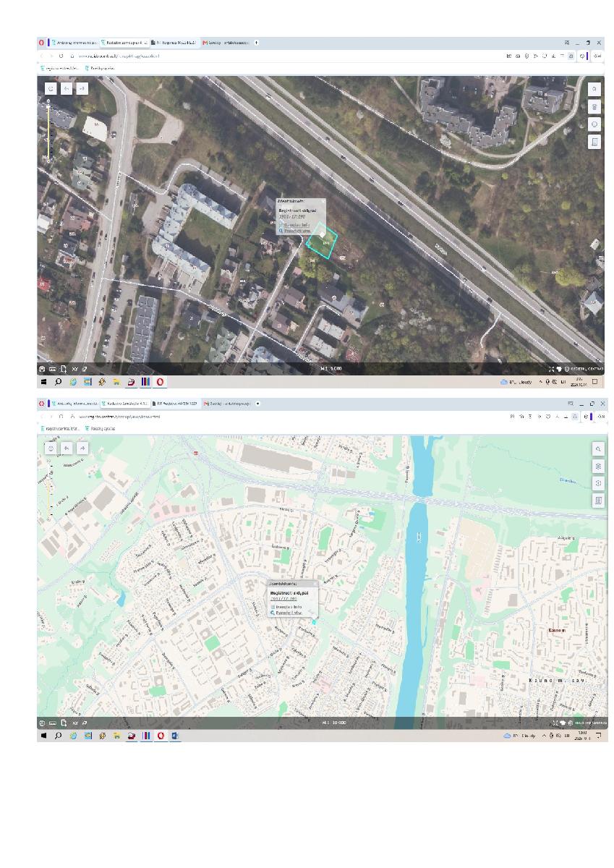
Task: Go to previous map extent on the satellite view
Action: (67, 88)
